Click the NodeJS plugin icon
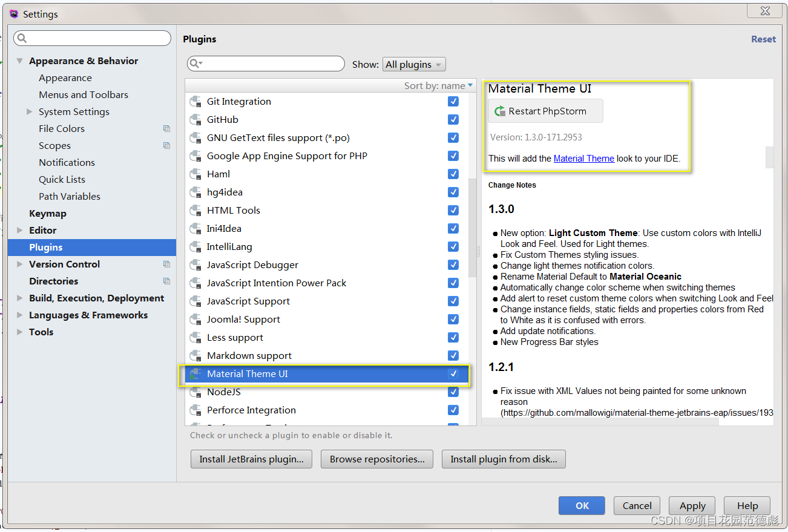This screenshot has height=532, width=788. point(195,392)
